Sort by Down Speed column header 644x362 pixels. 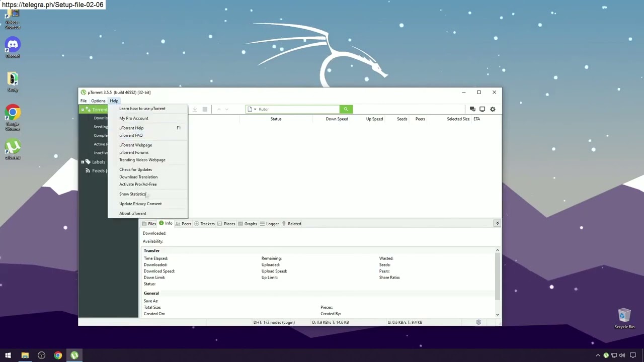tap(337, 119)
